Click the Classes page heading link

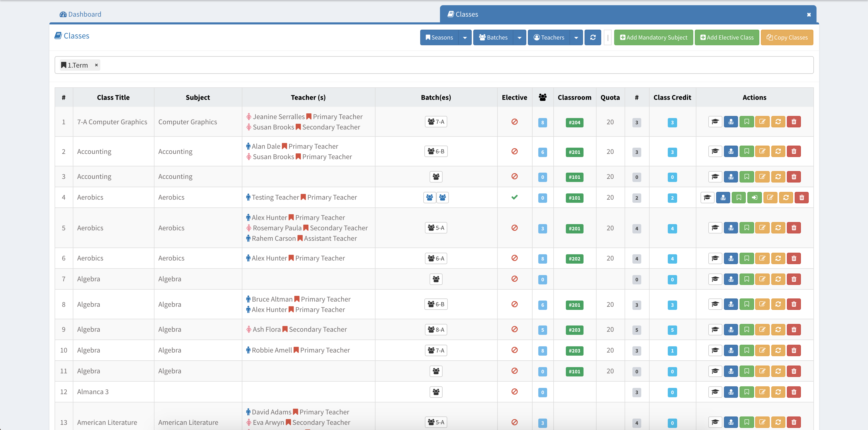pos(72,36)
